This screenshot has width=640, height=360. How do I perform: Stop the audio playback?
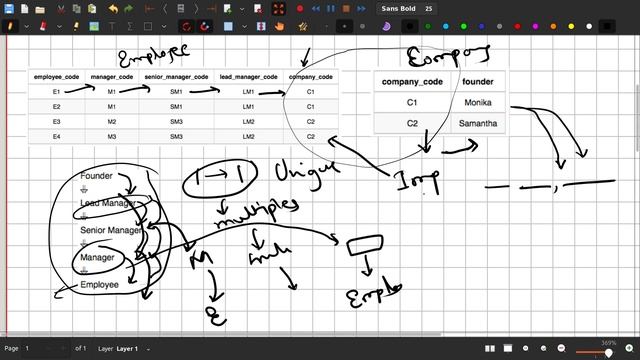(346, 9)
